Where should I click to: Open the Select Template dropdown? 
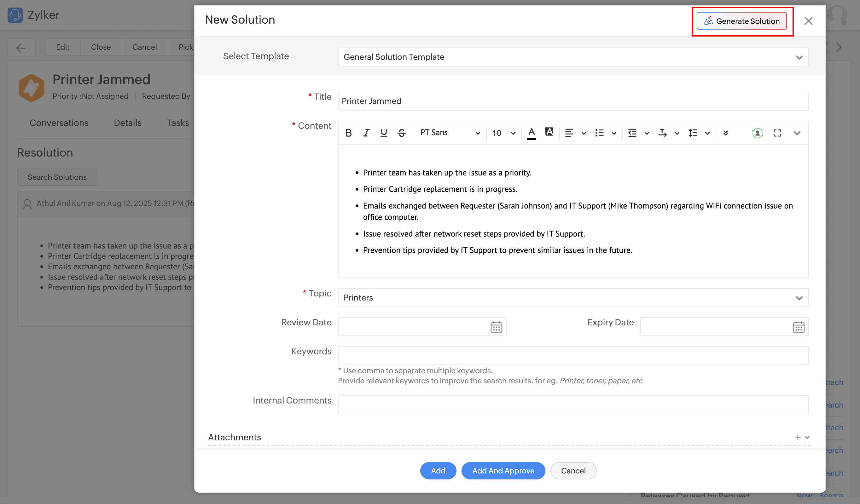pos(799,57)
